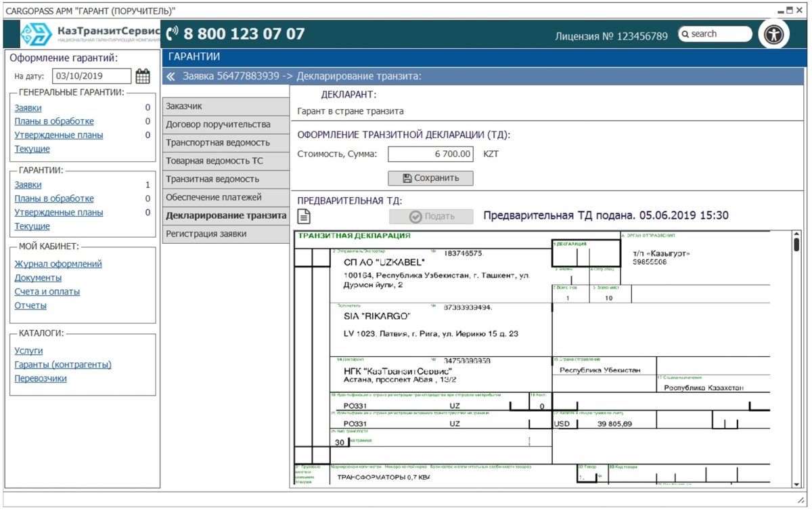812x510 pixels.
Task: Click Республика Казахстан destination country
Action: click(x=704, y=388)
